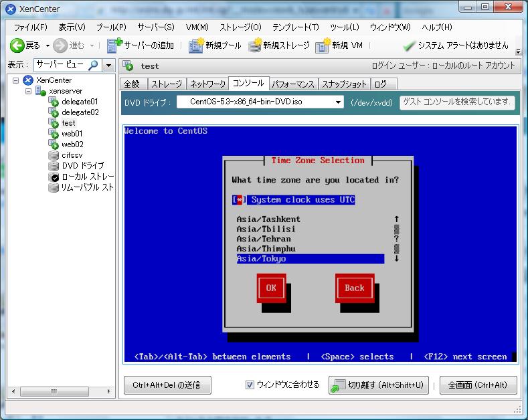528x420 pixels.
Task: Open the ストレージ(O) menu
Action: click(240, 27)
